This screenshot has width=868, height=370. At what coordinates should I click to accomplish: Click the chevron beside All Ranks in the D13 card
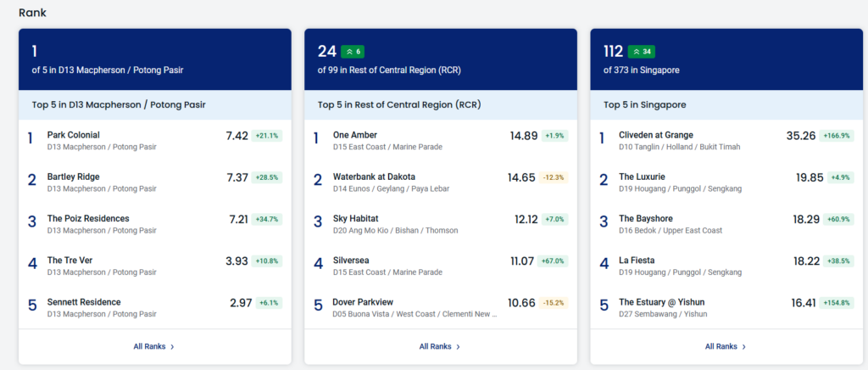pos(172,347)
